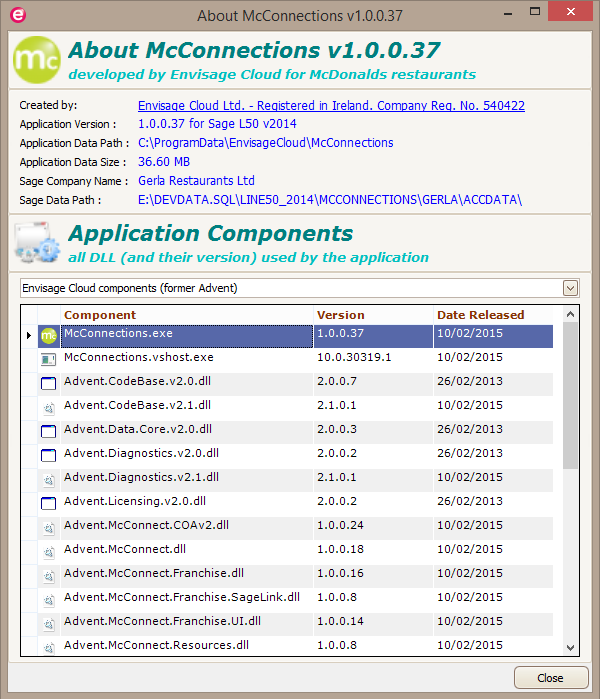Click the '1.0.0.37 for Sage L50 v2014' value

click(x=217, y=123)
